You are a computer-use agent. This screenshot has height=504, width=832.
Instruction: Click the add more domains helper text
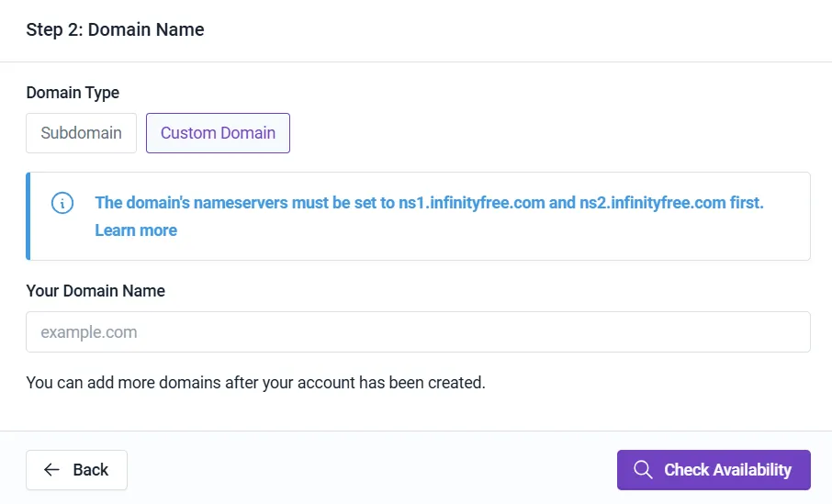click(x=255, y=383)
